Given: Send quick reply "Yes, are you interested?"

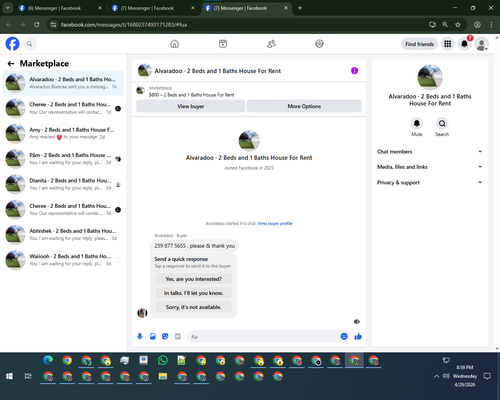Looking at the screenshot, I should tap(194, 279).
